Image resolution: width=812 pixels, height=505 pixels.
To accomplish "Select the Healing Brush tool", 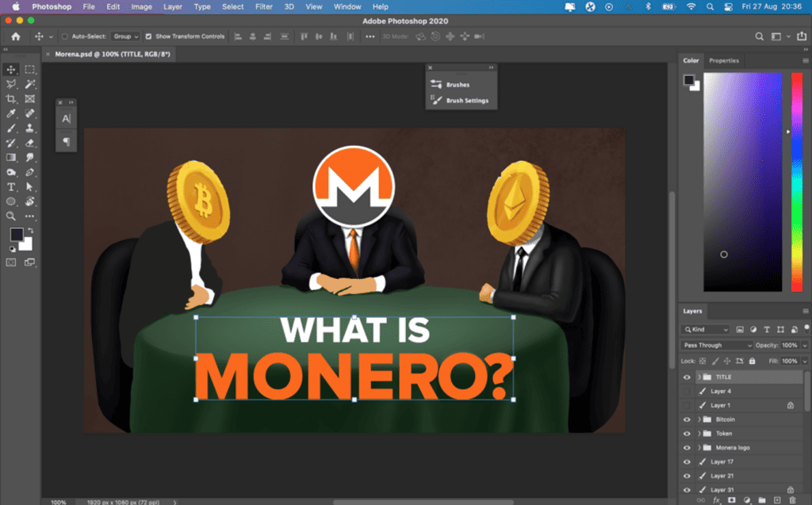I will 30,113.
